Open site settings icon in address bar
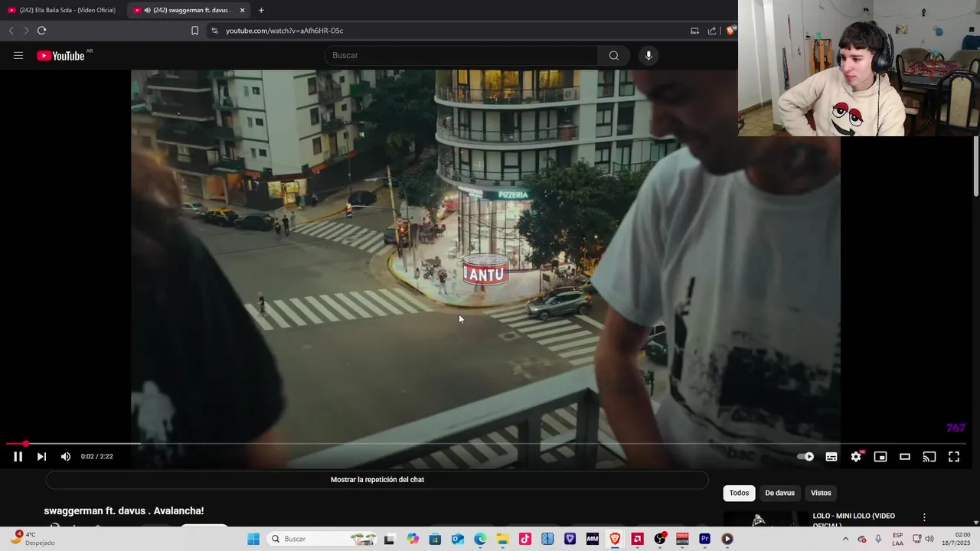This screenshot has height=551, width=980. [214, 31]
